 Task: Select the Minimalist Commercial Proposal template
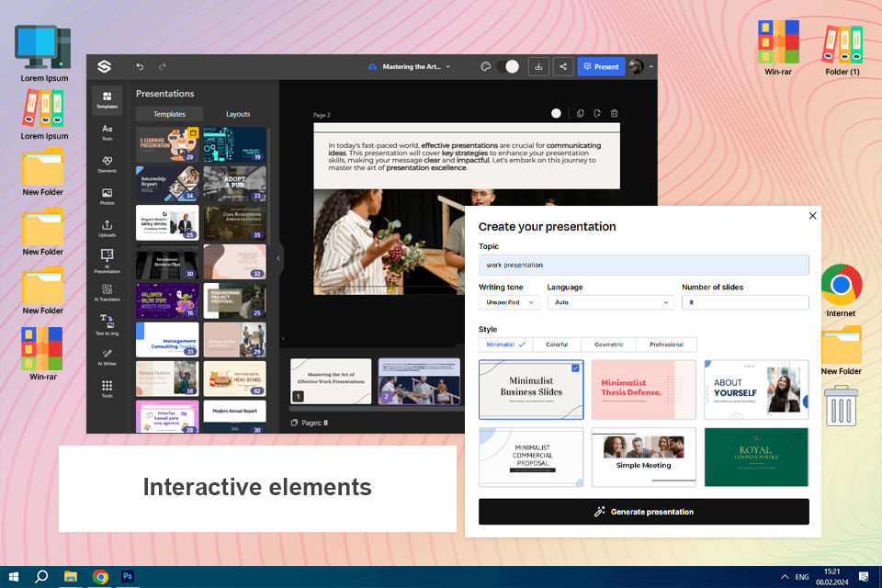tap(531, 457)
